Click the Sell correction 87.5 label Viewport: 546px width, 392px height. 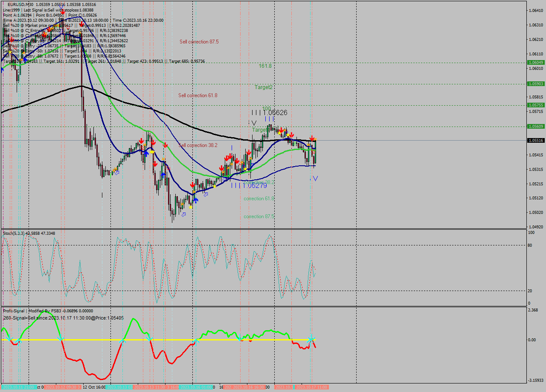click(x=199, y=42)
